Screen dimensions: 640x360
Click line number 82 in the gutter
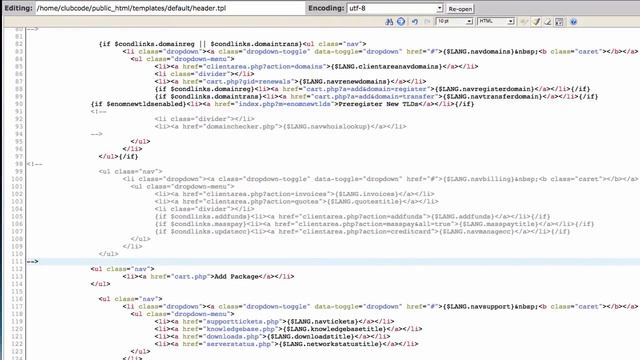(x=19, y=44)
